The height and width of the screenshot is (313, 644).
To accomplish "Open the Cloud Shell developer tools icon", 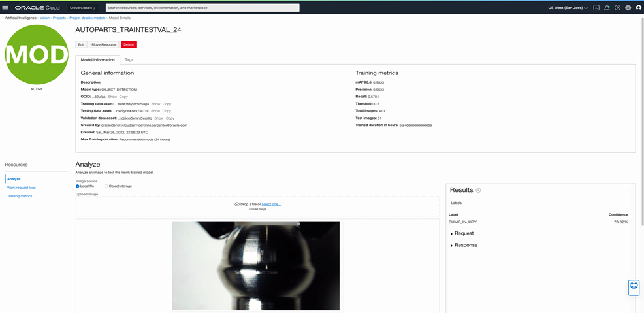I will click(597, 8).
